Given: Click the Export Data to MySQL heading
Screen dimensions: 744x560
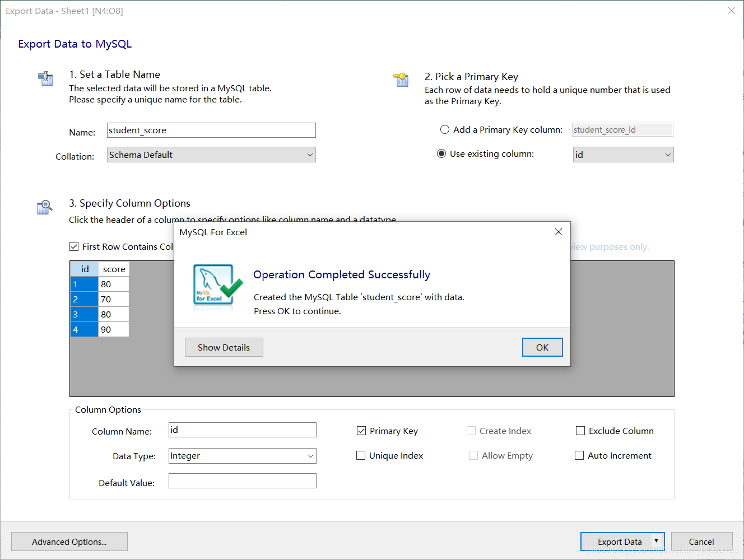Looking at the screenshot, I should [x=75, y=44].
